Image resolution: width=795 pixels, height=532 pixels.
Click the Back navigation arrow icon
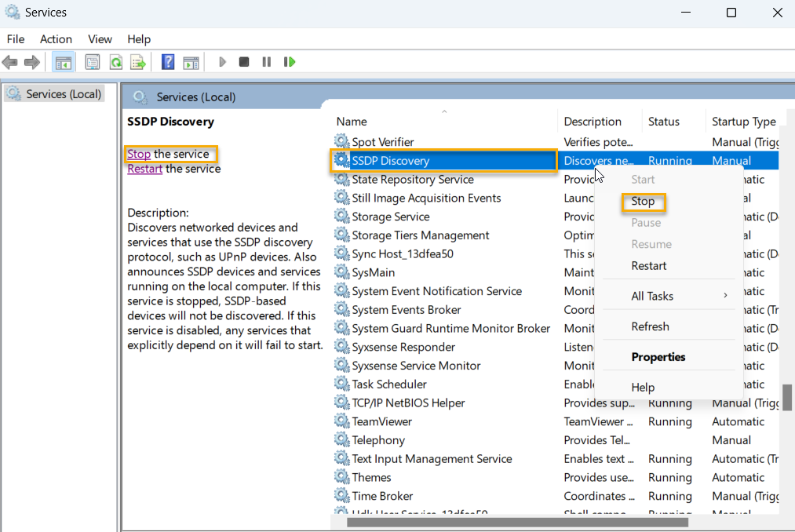[x=11, y=62]
